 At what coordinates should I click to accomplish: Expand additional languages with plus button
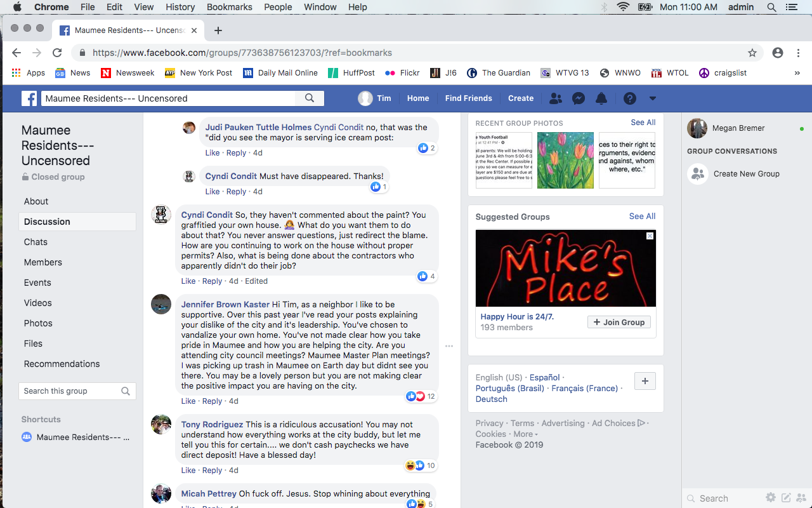point(645,381)
